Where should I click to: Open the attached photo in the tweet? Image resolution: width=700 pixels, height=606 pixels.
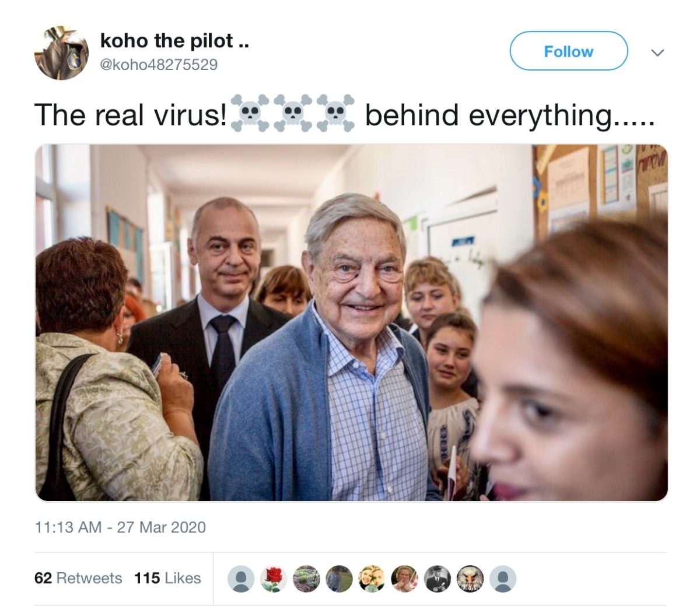point(351,323)
